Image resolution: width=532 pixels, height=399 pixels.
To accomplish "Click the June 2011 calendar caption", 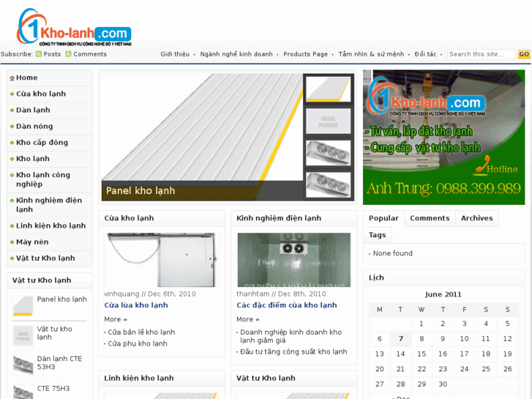I will [443, 294].
